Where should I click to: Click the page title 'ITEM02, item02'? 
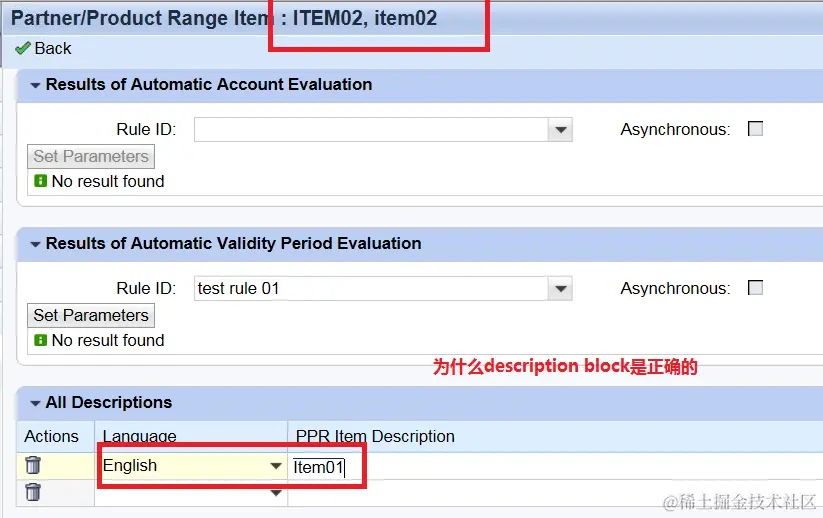(x=364, y=18)
